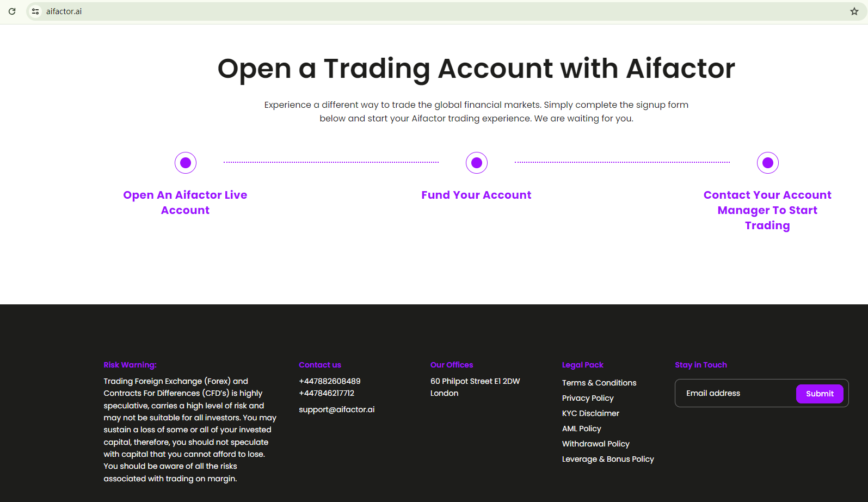Open site information icon in address bar
This screenshot has height=502, width=868.
tap(35, 11)
